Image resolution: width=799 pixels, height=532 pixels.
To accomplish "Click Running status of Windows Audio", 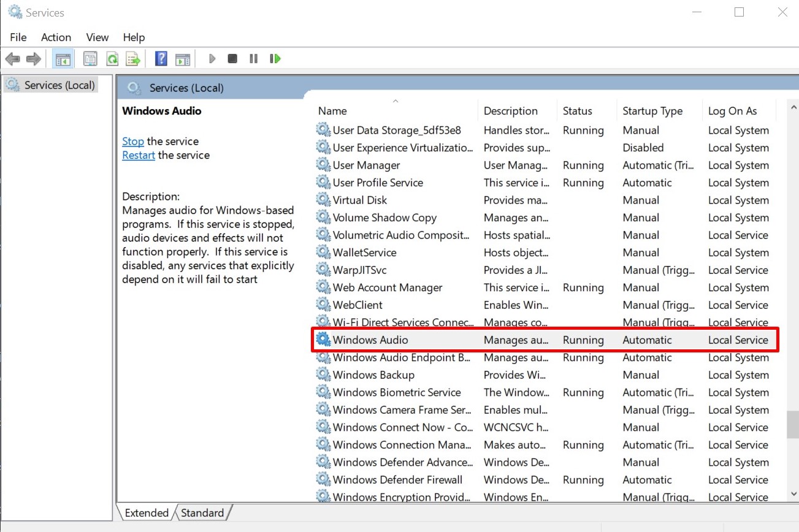I will [x=583, y=340].
